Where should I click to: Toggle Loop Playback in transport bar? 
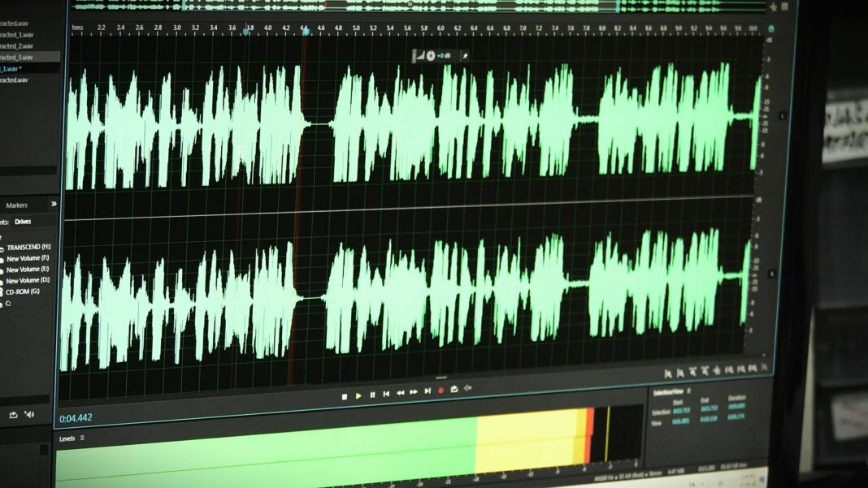[454, 390]
